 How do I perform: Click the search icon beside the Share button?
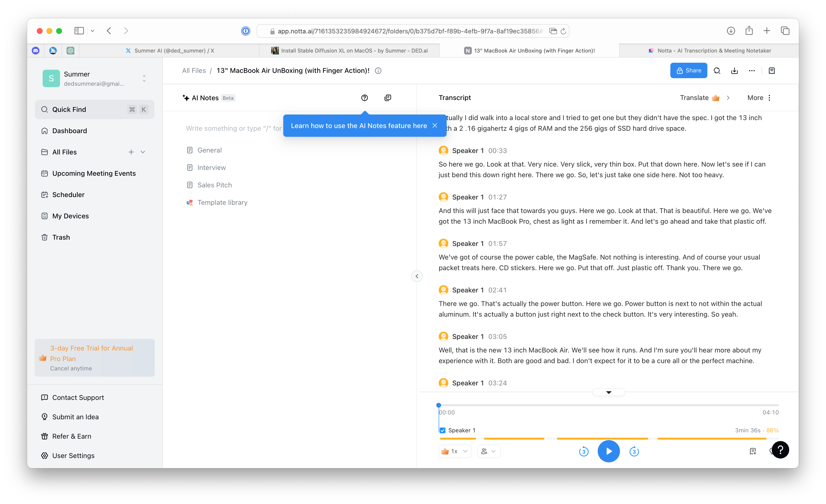click(717, 71)
